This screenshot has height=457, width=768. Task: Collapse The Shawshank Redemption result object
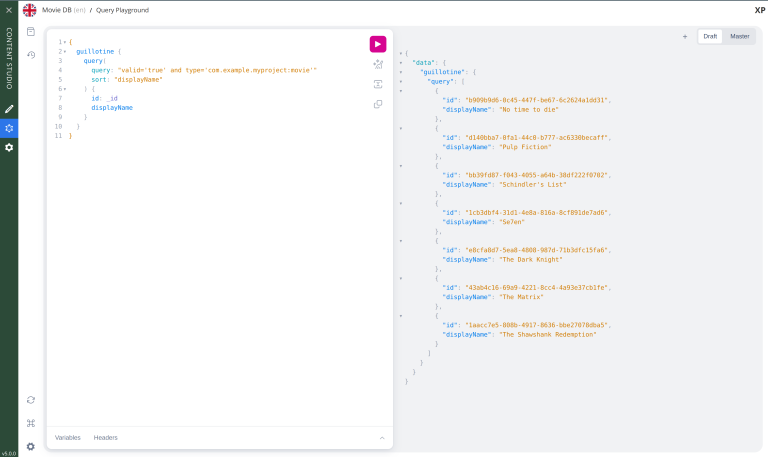[401, 316]
